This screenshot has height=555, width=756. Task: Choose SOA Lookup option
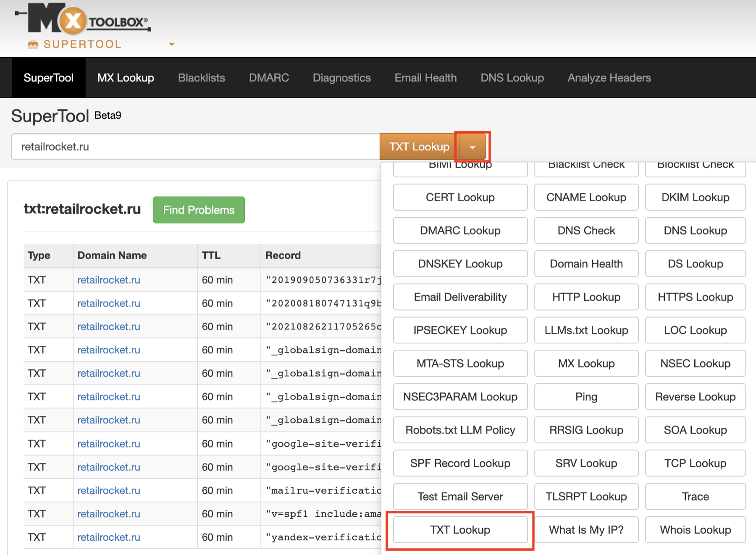(x=696, y=430)
